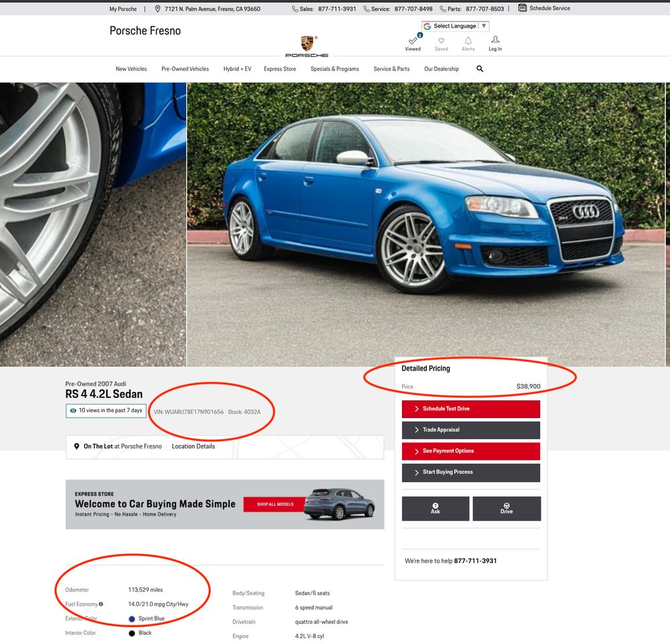Click the Sprint Blue exterior color swatch
Screen dimensions: 670x644
tap(132, 619)
